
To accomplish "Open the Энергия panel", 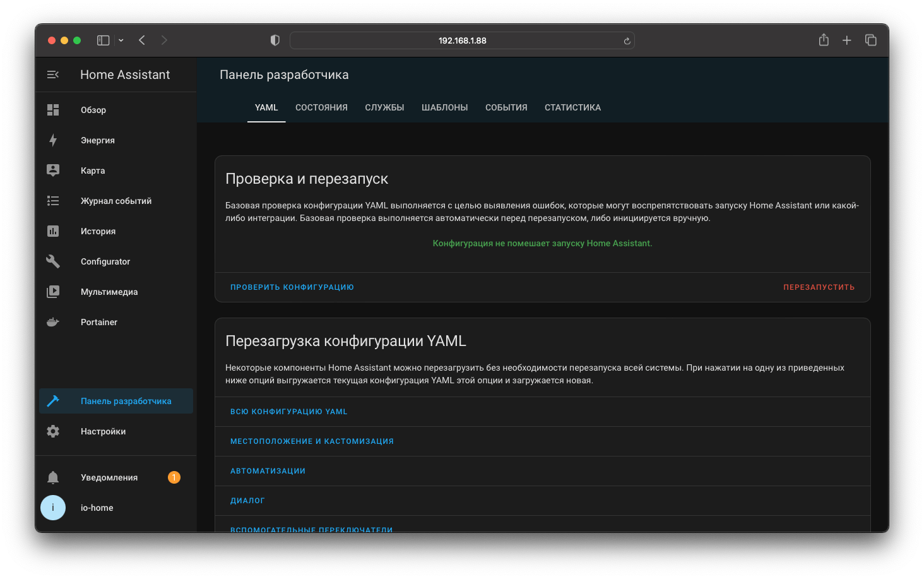I will (97, 140).
